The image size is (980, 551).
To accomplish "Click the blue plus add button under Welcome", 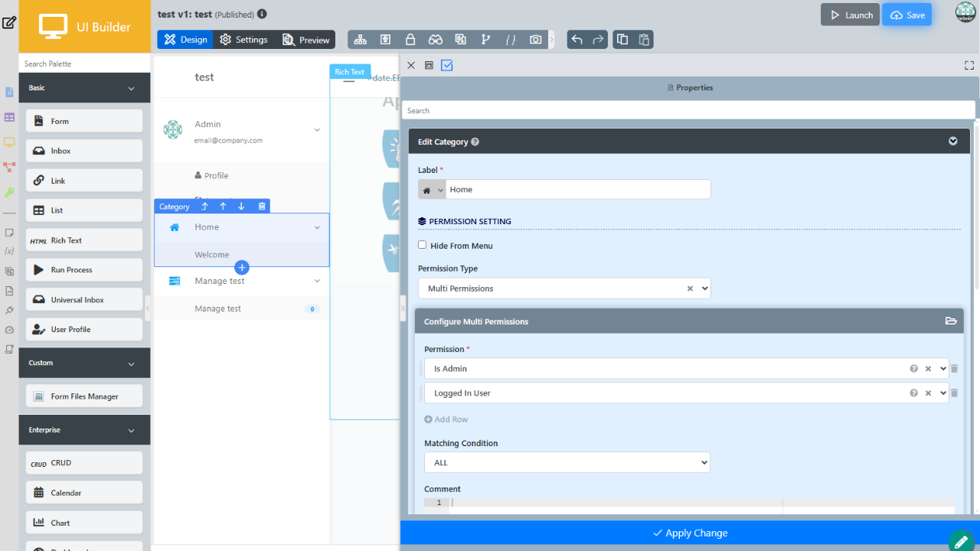I will 242,267.
